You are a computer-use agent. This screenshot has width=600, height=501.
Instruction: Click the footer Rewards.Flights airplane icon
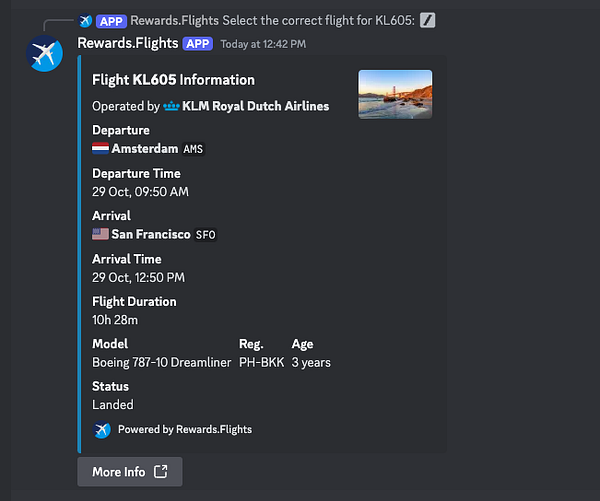pyautogui.click(x=101, y=430)
